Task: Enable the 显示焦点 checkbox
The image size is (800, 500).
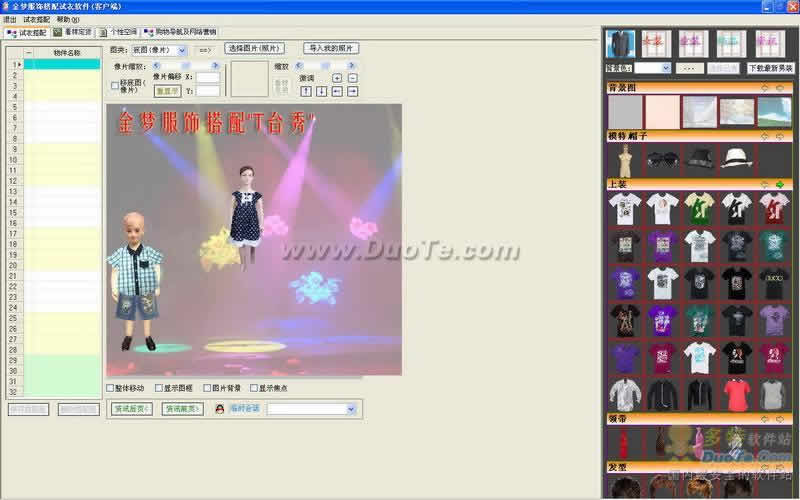Action: (x=254, y=388)
